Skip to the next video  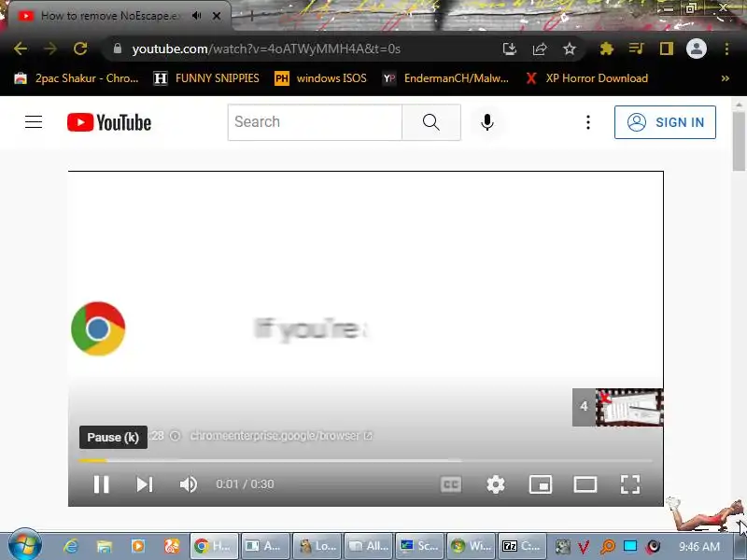tap(145, 484)
